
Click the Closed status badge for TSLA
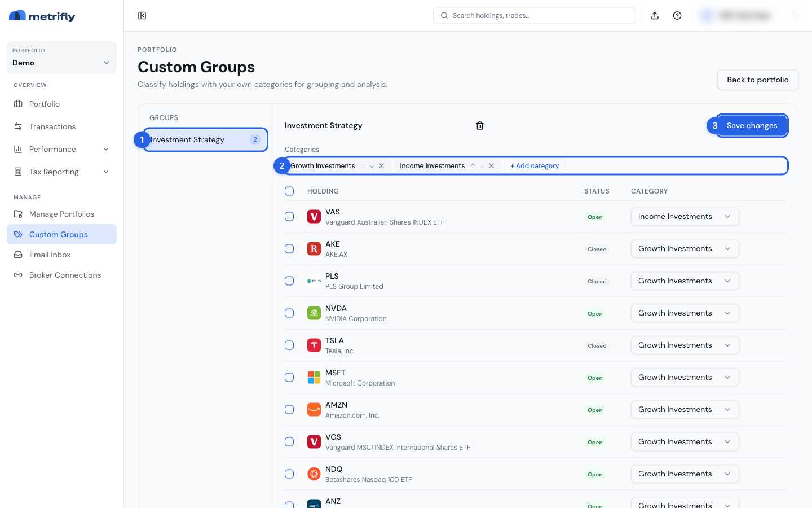pyautogui.click(x=597, y=346)
